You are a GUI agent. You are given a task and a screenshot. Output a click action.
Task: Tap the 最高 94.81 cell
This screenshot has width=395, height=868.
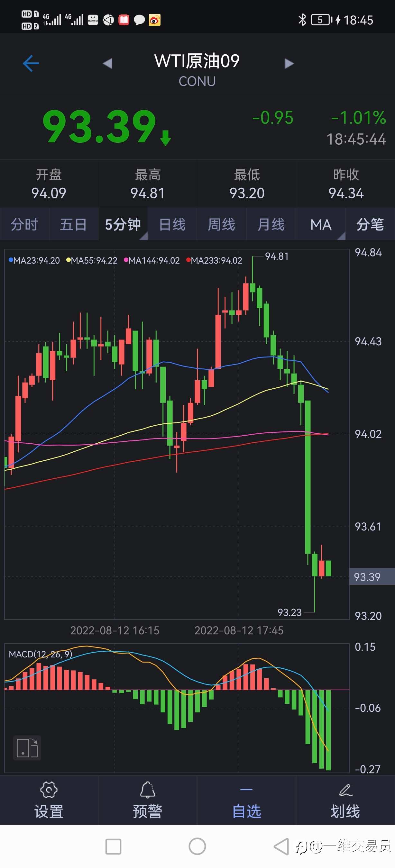148,184
